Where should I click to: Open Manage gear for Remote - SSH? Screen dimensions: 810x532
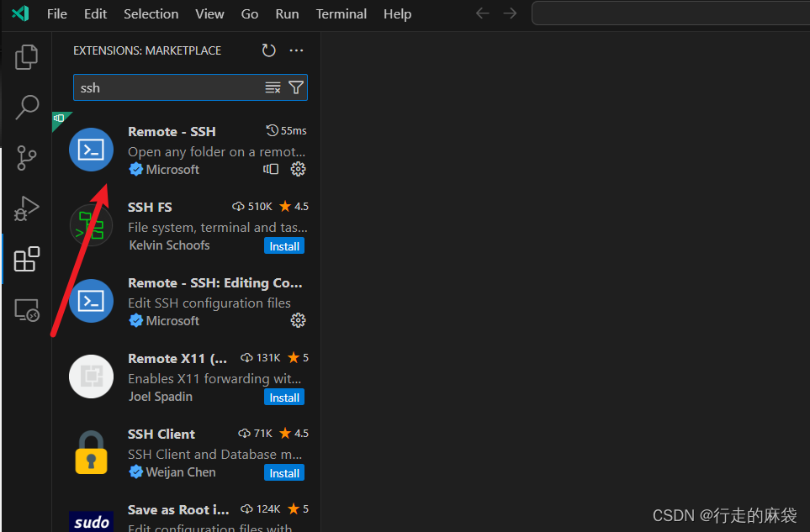pos(298,169)
